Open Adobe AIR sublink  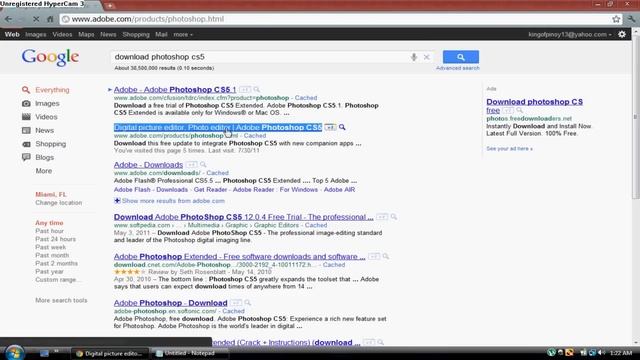pyautogui.click(x=339, y=189)
